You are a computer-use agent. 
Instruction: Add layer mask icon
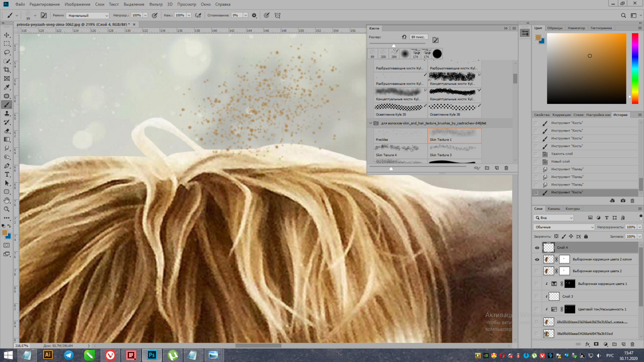pos(596,344)
